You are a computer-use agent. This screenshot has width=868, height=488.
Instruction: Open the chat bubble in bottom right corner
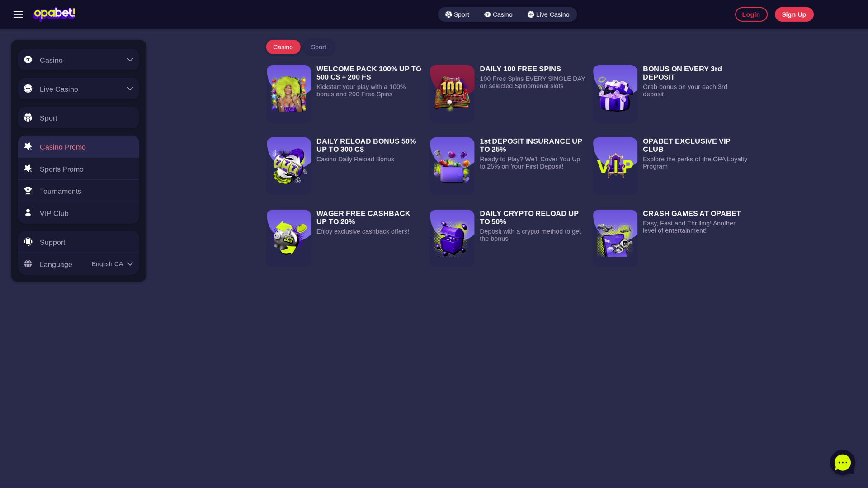842,462
